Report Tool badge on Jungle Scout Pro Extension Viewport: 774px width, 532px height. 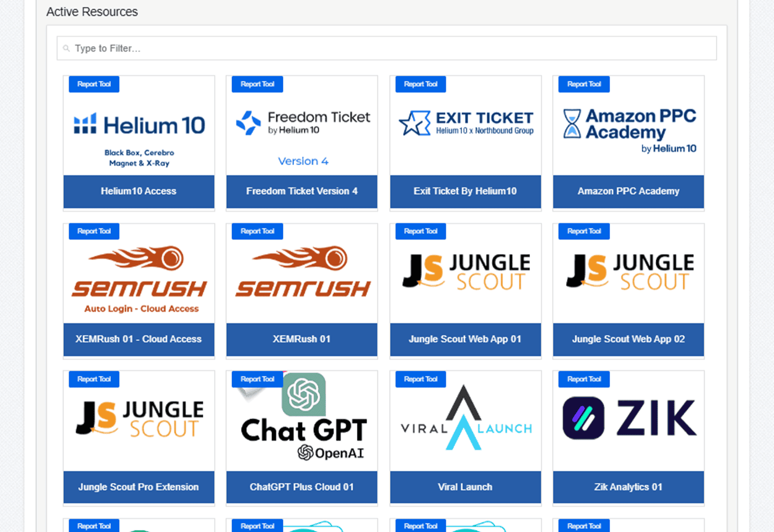94,379
